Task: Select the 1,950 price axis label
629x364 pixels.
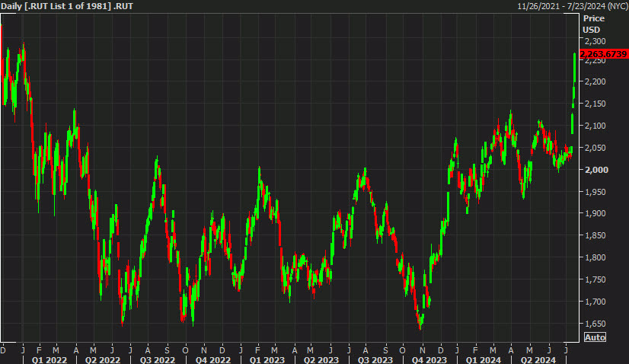Action: coord(595,192)
